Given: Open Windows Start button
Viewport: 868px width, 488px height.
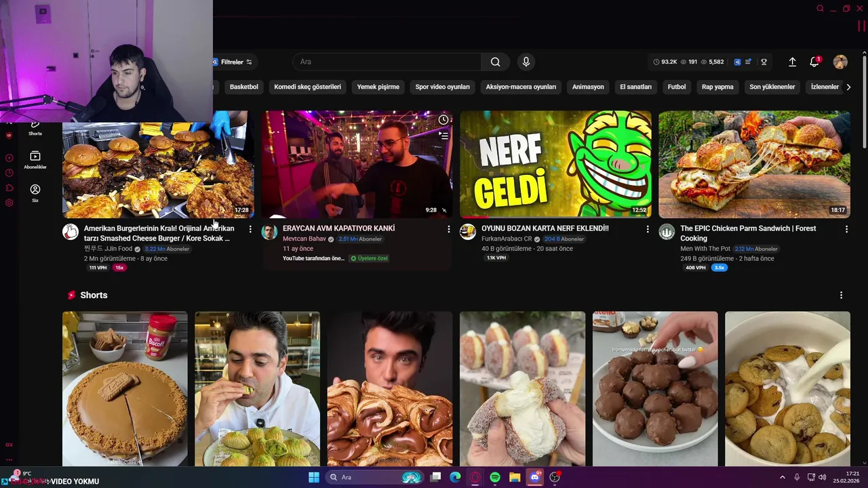Looking at the screenshot, I should (x=314, y=477).
